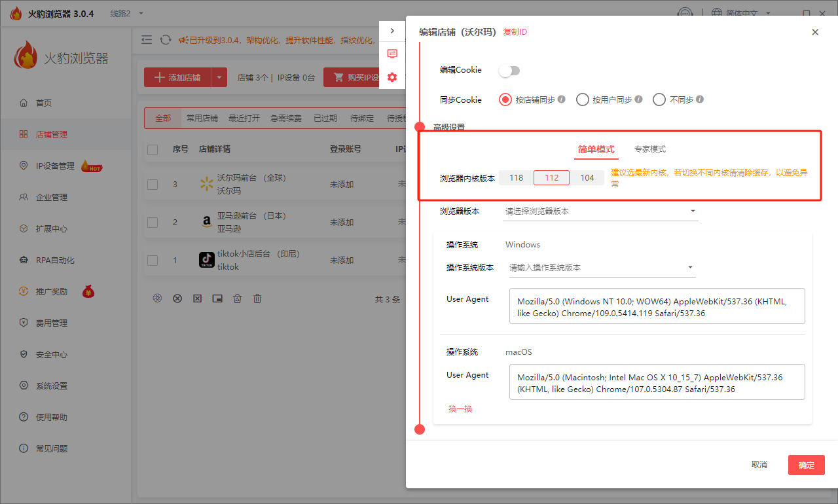
Task: Switch to the 专家模式 tab
Action: point(649,149)
